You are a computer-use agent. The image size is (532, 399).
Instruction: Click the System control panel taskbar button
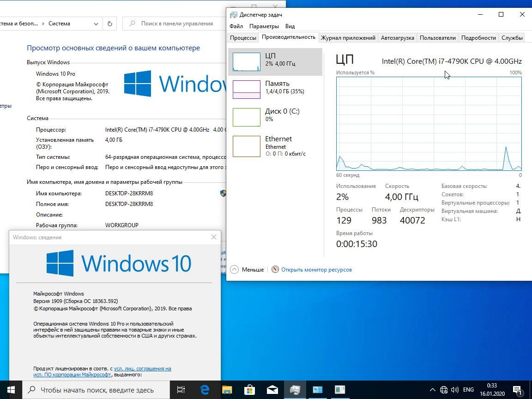click(318, 390)
